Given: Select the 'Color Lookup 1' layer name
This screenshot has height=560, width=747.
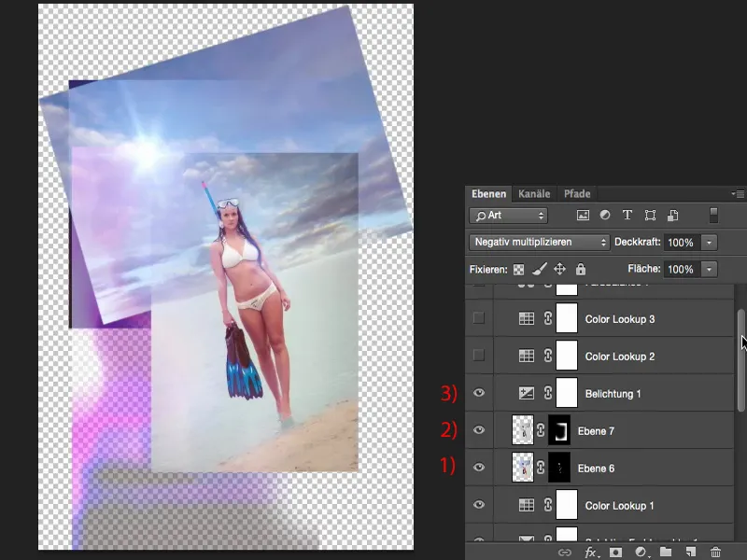Looking at the screenshot, I should 619,506.
